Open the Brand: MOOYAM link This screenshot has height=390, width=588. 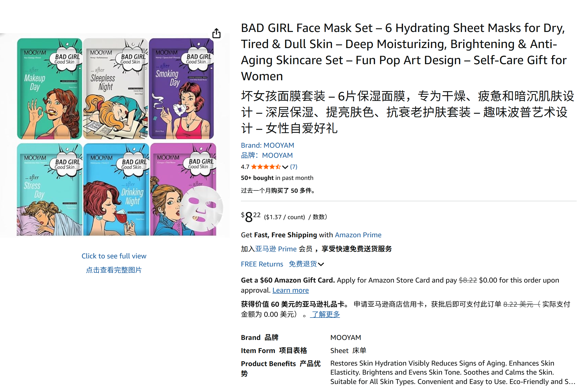tap(267, 145)
